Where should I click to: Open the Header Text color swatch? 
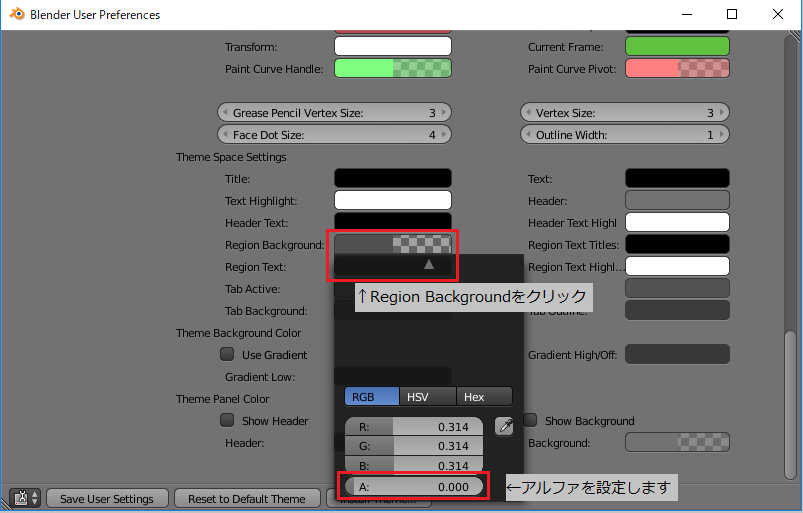coord(393,222)
